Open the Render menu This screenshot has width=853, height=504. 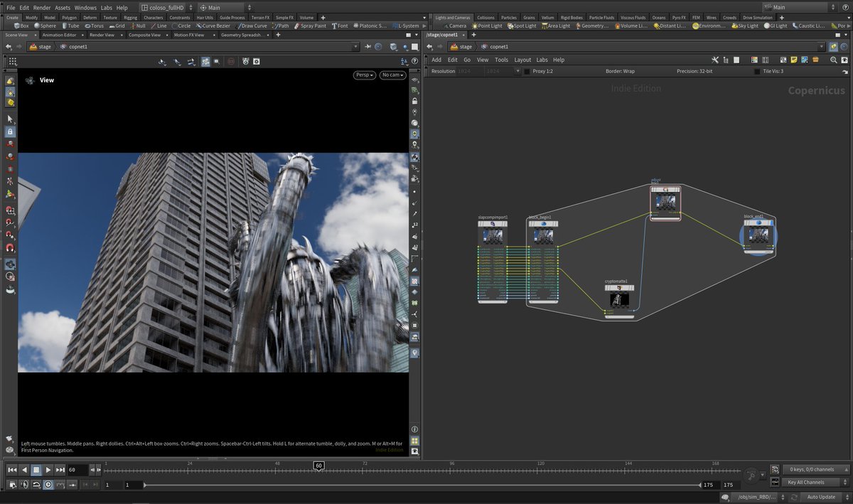[x=42, y=7]
